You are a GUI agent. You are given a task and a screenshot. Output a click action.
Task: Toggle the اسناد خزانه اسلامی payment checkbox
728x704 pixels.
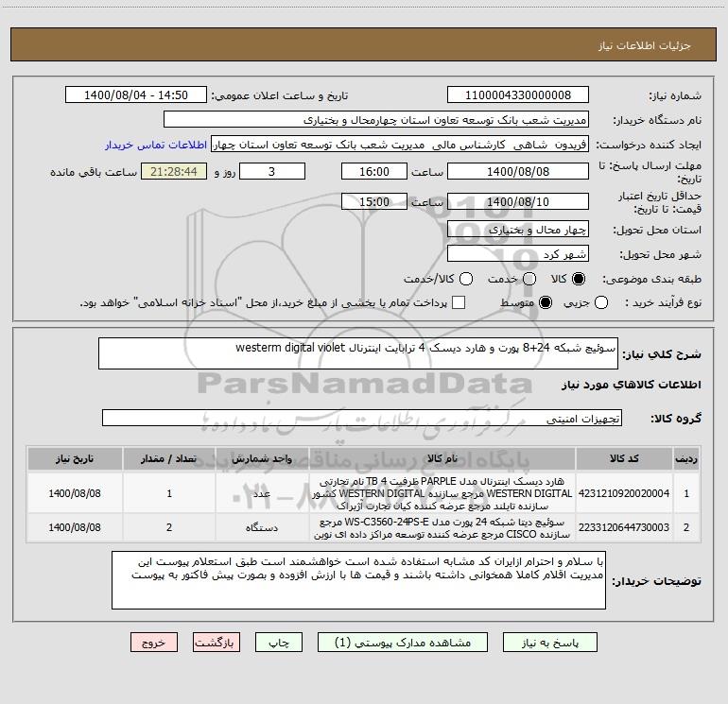coord(459,302)
